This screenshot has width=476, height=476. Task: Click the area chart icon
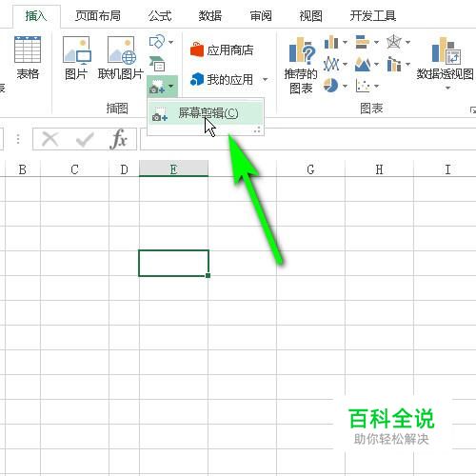(x=363, y=64)
